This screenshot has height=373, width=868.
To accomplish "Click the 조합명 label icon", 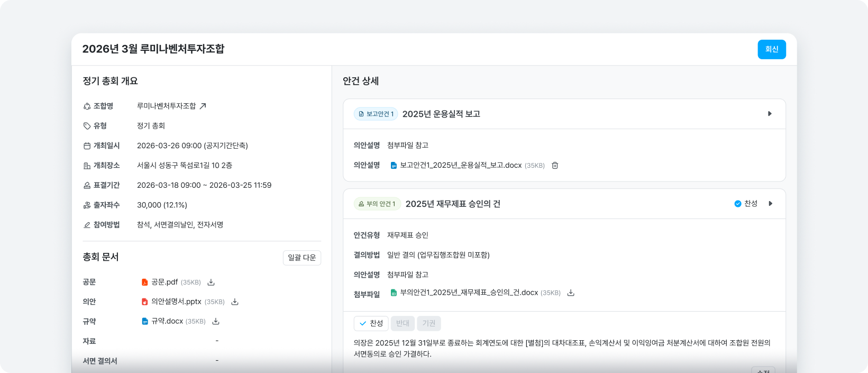I will click(87, 106).
